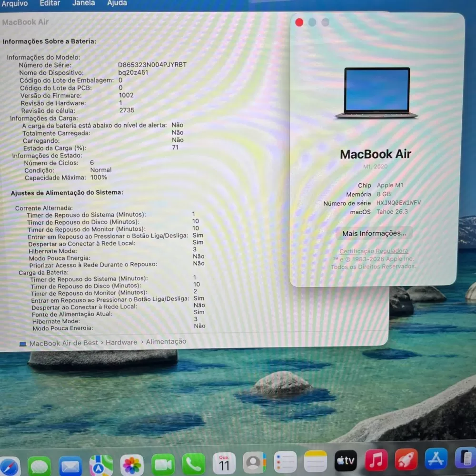The height and width of the screenshot is (476, 476).
Task: Open the Janela menu
Action: coord(83,3)
